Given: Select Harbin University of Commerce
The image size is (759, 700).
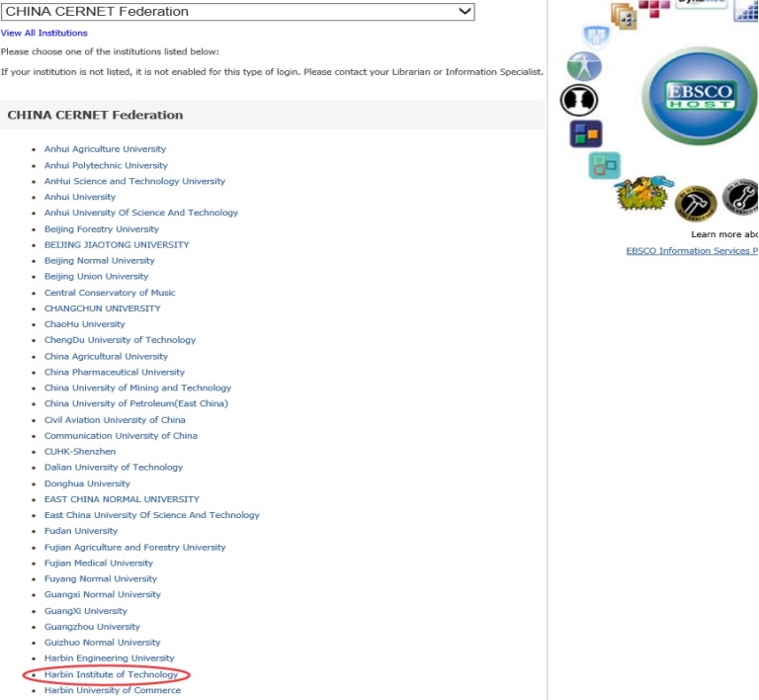Looking at the screenshot, I should point(113,690).
